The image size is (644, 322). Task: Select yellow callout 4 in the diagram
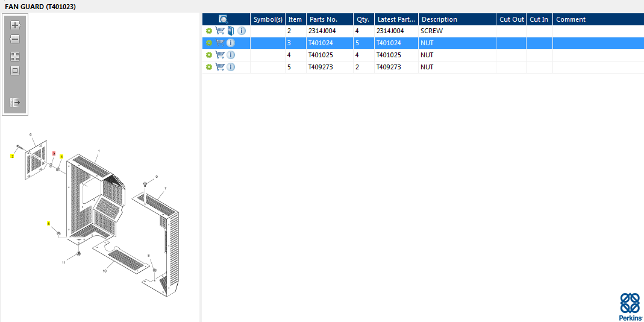coord(61,156)
